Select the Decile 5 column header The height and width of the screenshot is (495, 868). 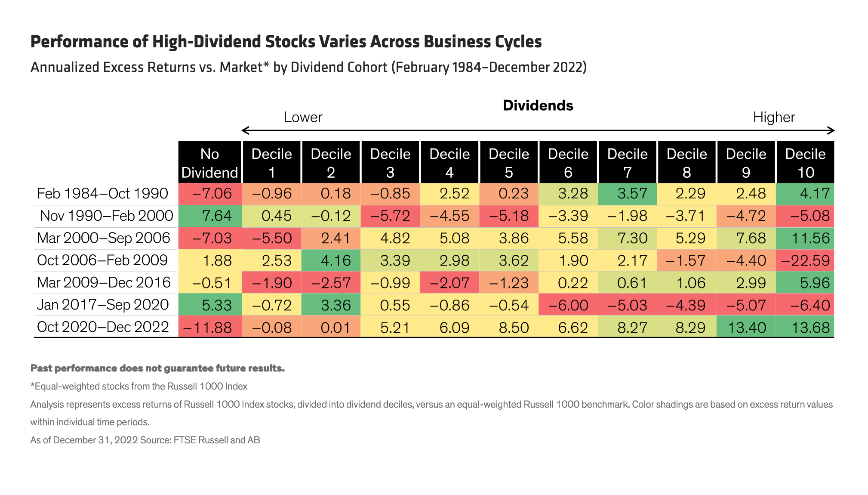(x=509, y=163)
